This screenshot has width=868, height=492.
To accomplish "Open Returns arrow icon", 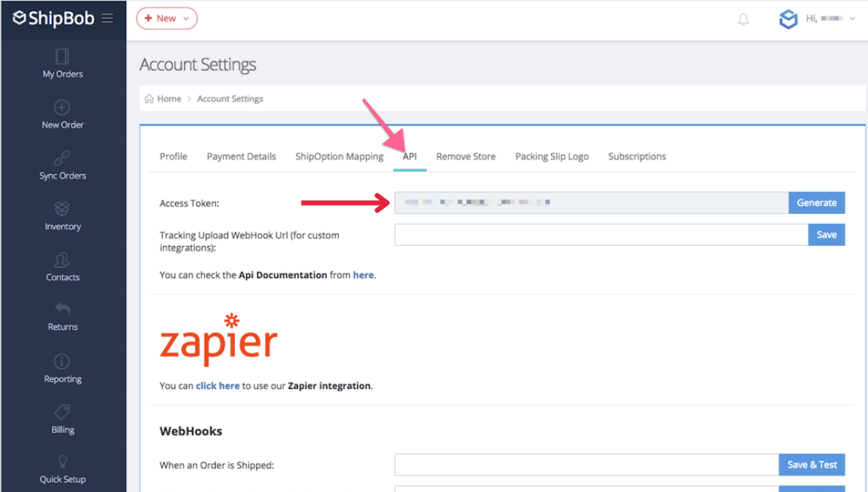I will tap(62, 310).
